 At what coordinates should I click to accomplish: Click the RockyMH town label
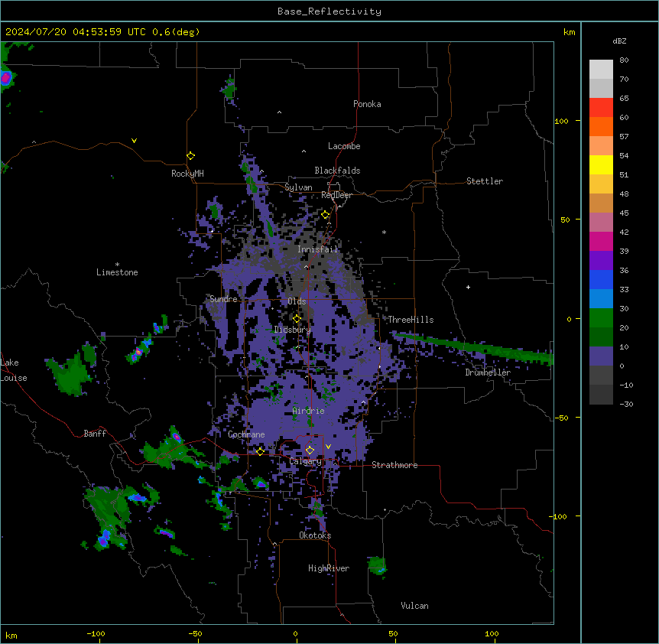click(x=187, y=174)
